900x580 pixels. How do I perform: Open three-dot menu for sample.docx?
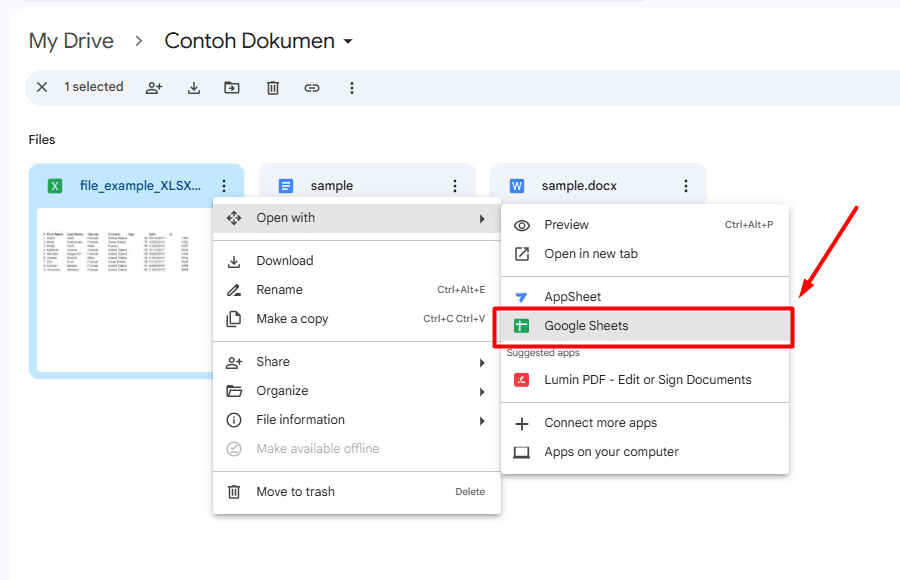point(685,185)
